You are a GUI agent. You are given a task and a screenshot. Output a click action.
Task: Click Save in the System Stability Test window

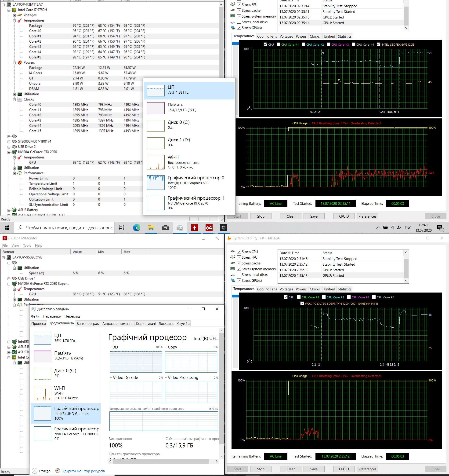[x=314, y=469]
